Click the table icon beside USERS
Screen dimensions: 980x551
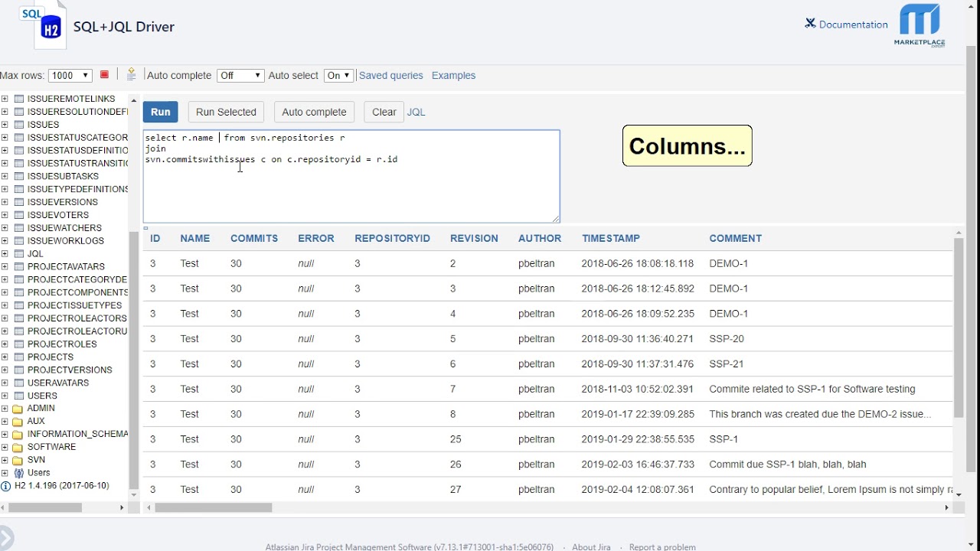(19, 396)
